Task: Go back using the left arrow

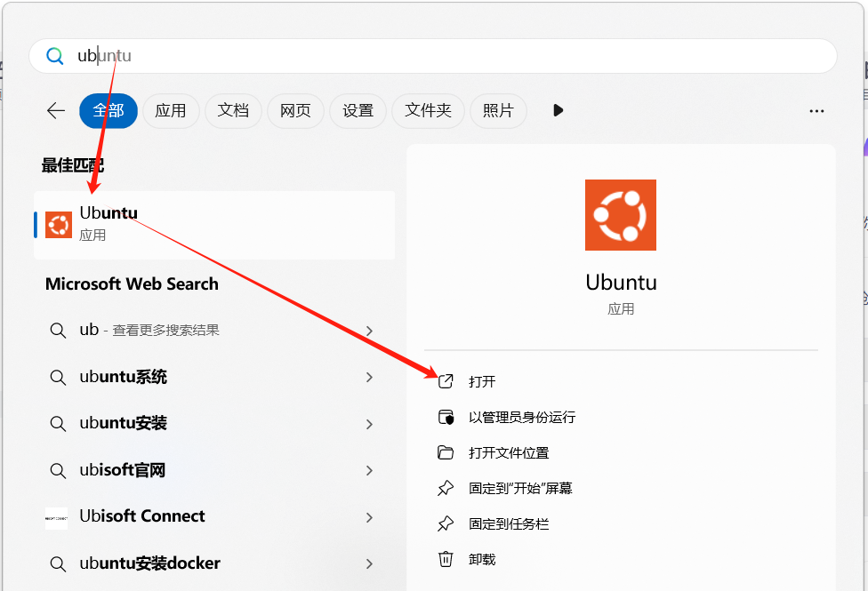Action: click(56, 111)
